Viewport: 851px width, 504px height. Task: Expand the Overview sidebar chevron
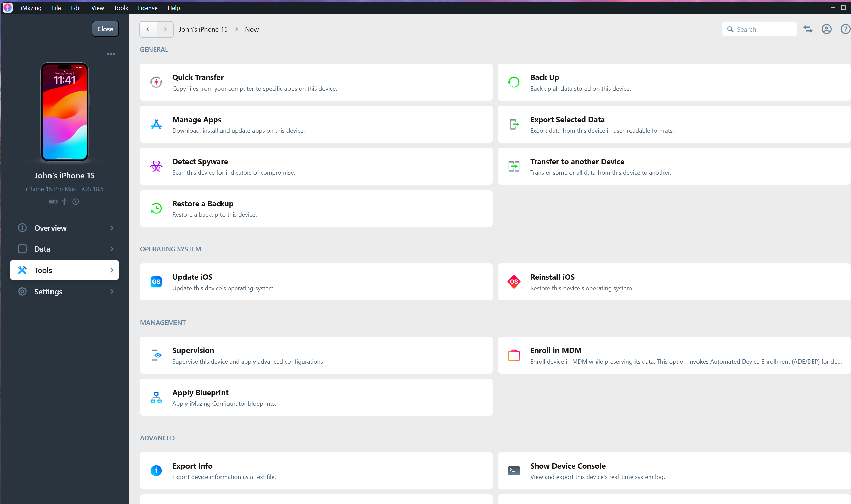coord(112,228)
